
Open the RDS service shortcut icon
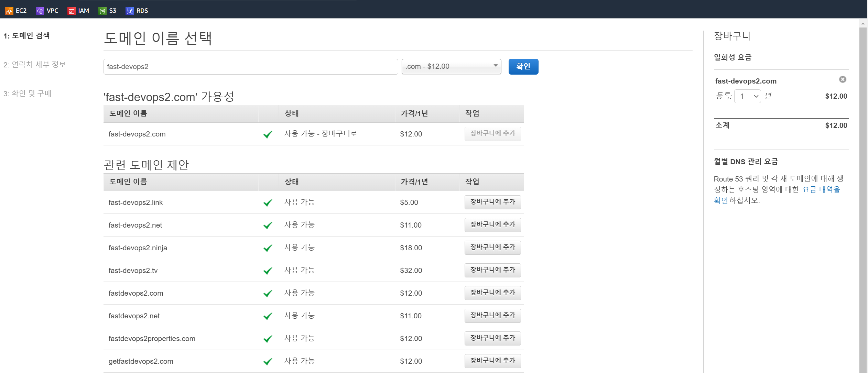click(130, 11)
